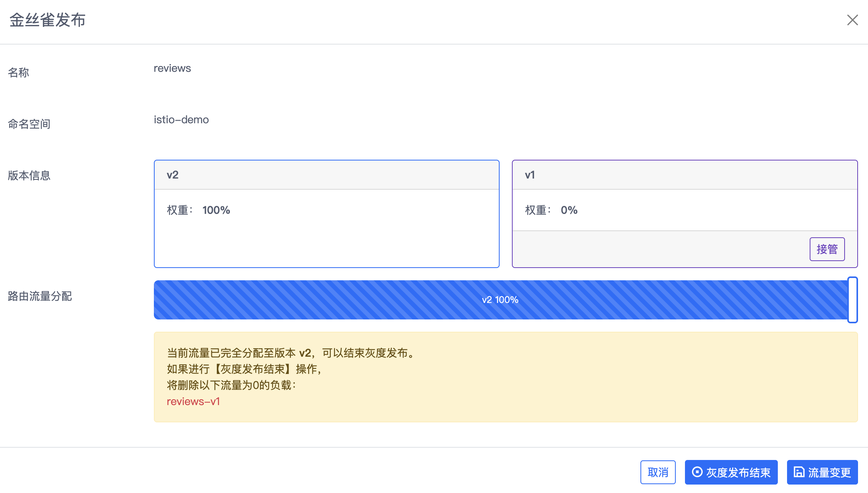Screen dimensions: 868x493
Task: Click the warning text line 当前流量已完全分配至版本 v2
Action: tap(292, 353)
